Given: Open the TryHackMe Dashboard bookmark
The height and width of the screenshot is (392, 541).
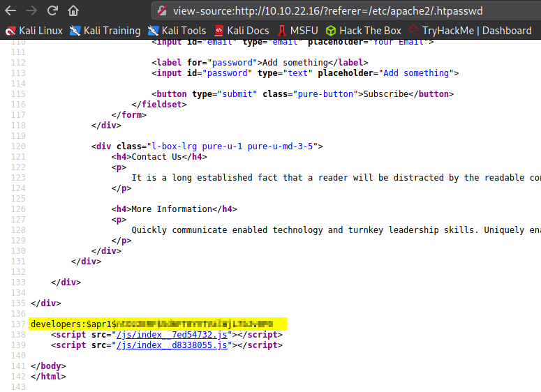Looking at the screenshot, I should [470, 31].
